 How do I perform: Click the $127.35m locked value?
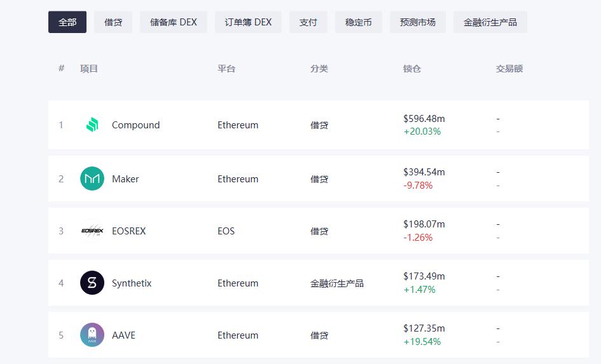(424, 328)
